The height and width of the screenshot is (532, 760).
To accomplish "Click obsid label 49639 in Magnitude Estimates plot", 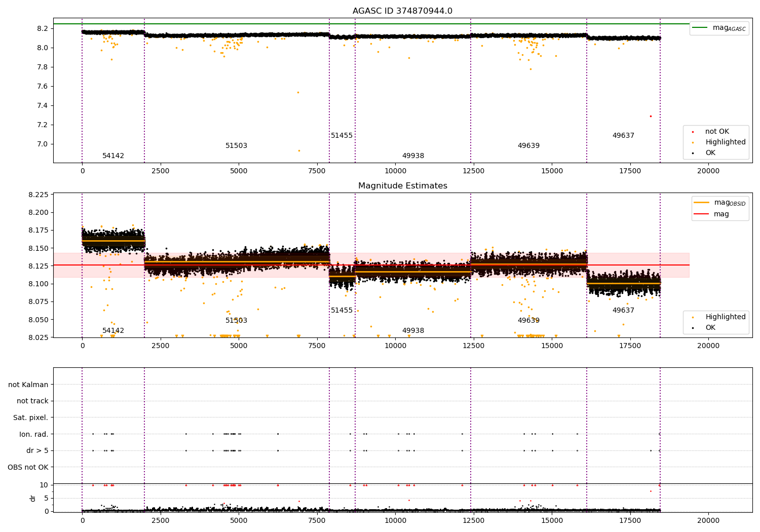I will (x=528, y=321).
